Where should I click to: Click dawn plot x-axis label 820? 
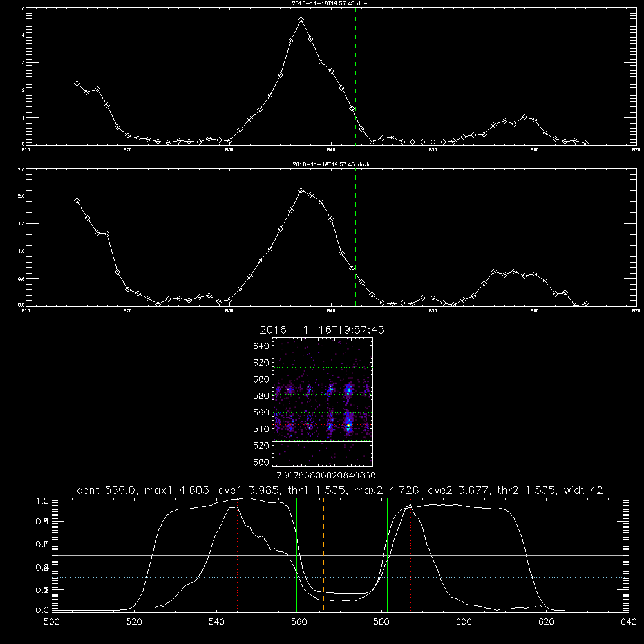[128, 150]
